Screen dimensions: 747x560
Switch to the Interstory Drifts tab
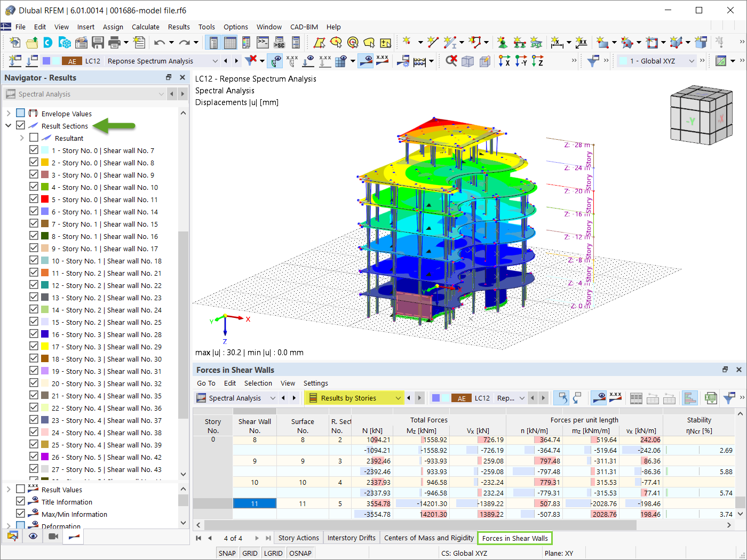click(x=351, y=538)
